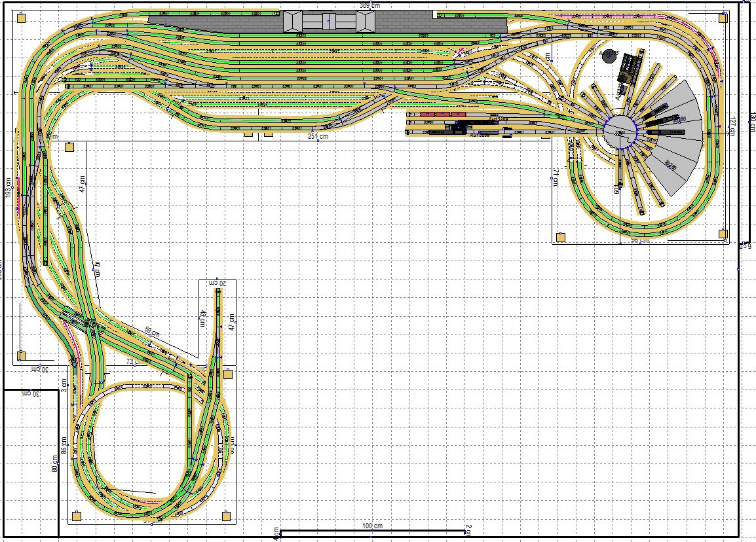Image resolution: width=756 pixels, height=542 pixels.
Task: Click the bottom-left yellow support square
Action: (x=76, y=515)
